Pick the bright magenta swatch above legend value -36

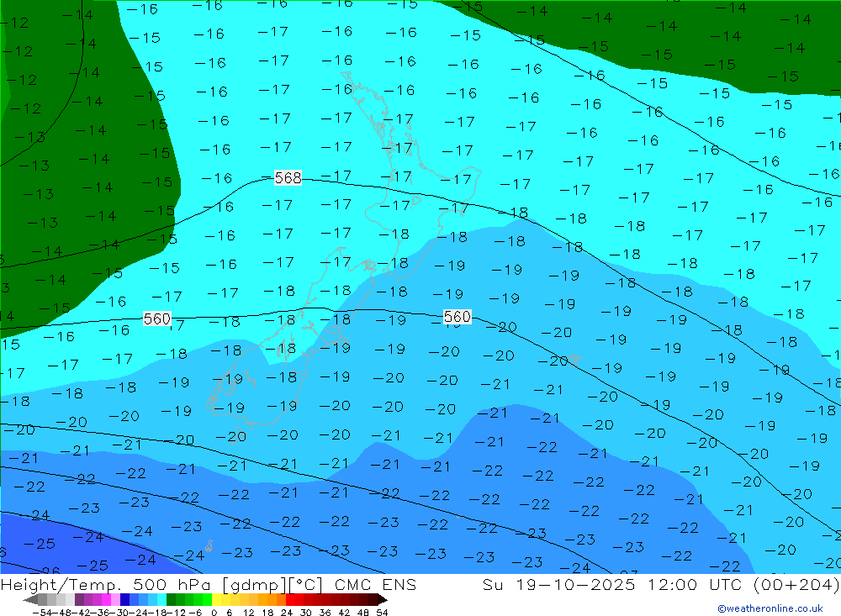(106, 600)
